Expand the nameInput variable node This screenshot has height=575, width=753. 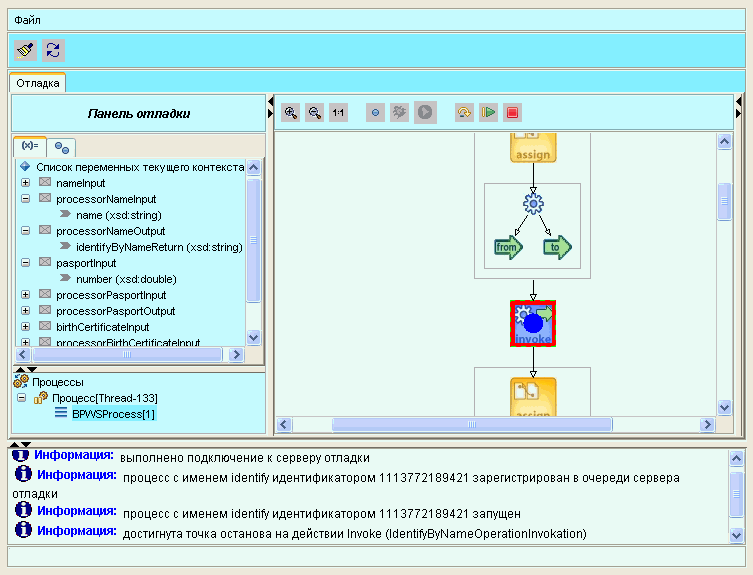point(26,183)
